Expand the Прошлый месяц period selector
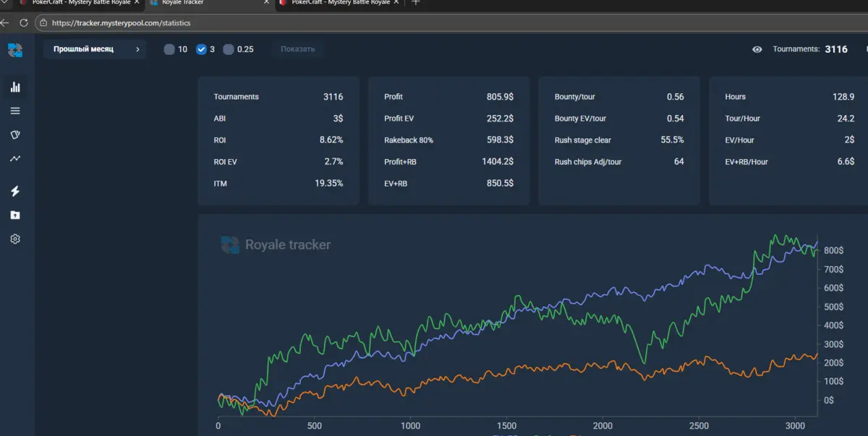The height and width of the screenshot is (436, 868). coord(95,50)
